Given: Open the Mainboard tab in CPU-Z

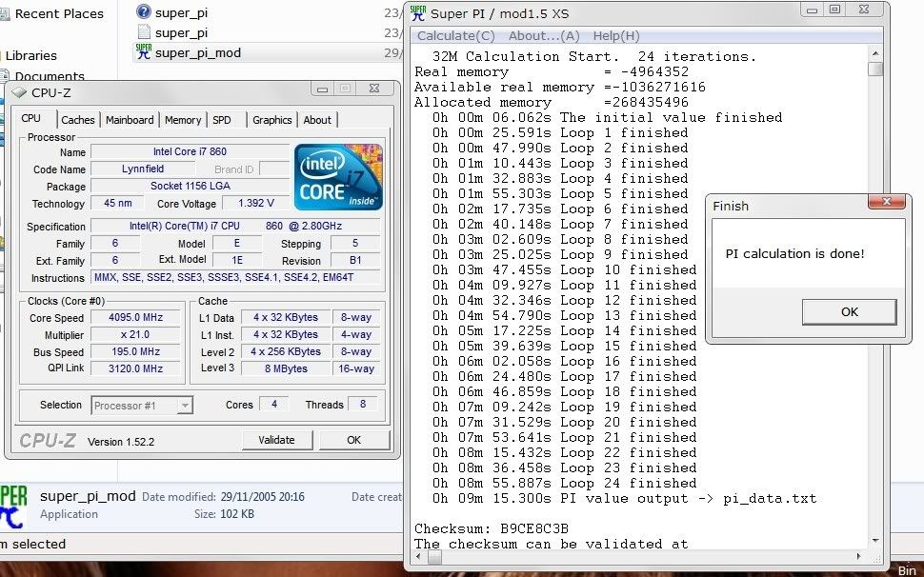Looking at the screenshot, I should [130, 120].
